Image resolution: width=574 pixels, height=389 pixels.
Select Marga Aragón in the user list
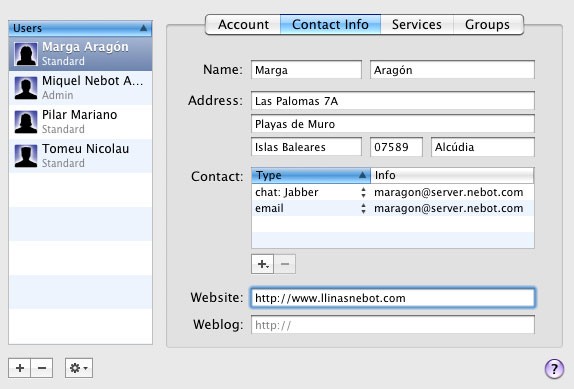coord(80,54)
